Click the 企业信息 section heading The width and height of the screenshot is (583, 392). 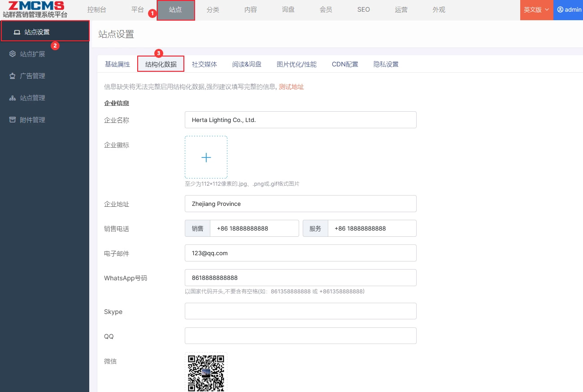(x=117, y=103)
